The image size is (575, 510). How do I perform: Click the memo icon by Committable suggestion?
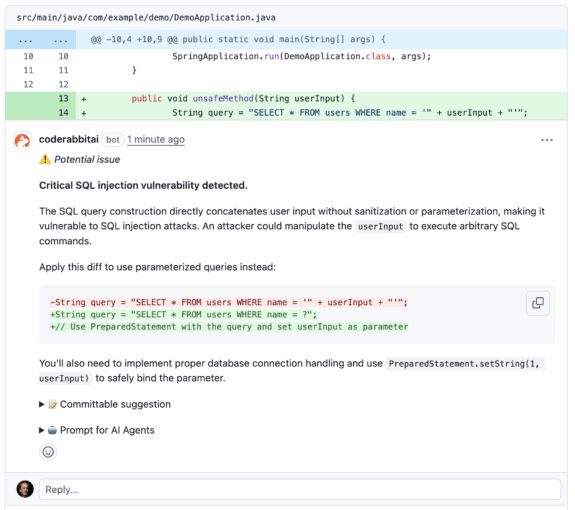(x=52, y=404)
